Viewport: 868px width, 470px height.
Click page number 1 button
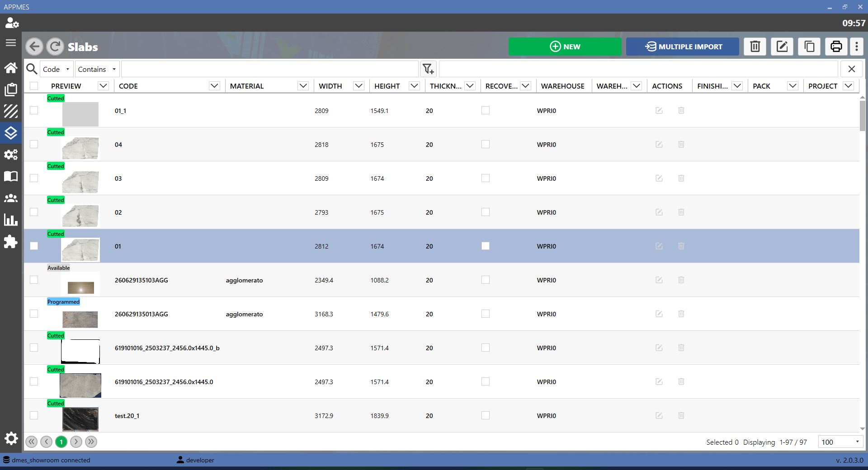(x=61, y=442)
